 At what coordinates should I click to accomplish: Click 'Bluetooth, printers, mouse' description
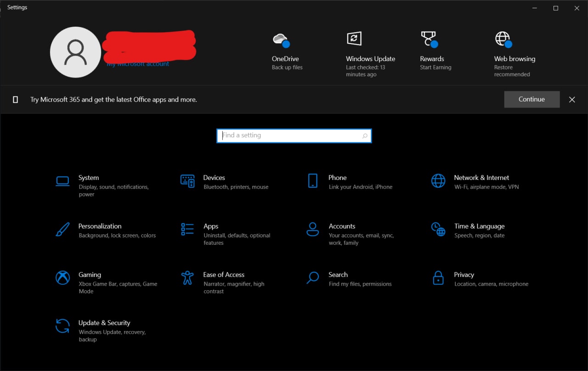[236, 187]
